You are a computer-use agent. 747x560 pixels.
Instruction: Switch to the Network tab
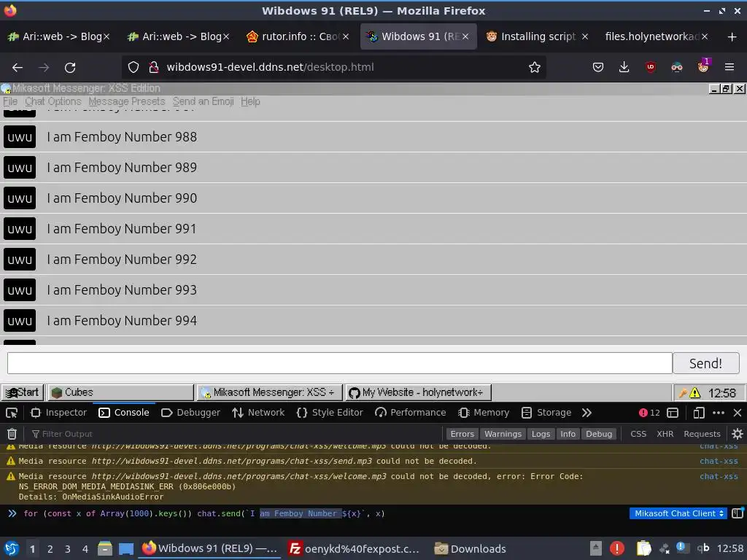tap(258, 413)
